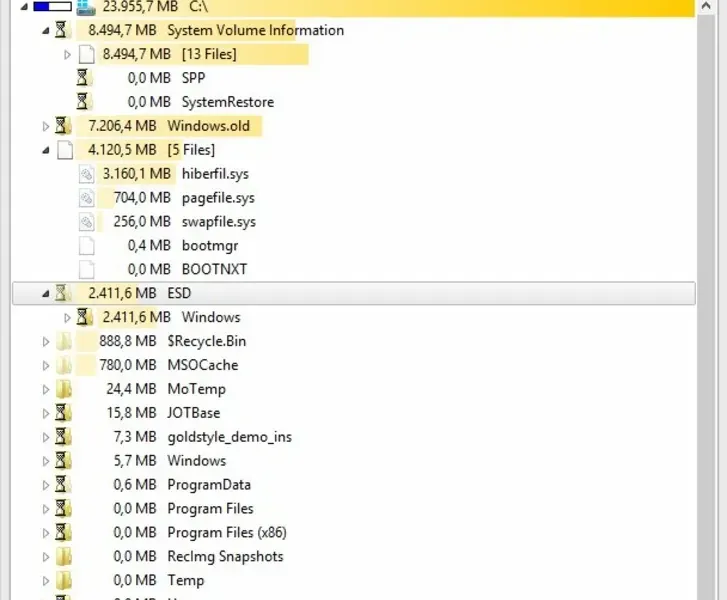Expand the Program Files (x86) folder
727x600 pixels.
coord(45,533)
